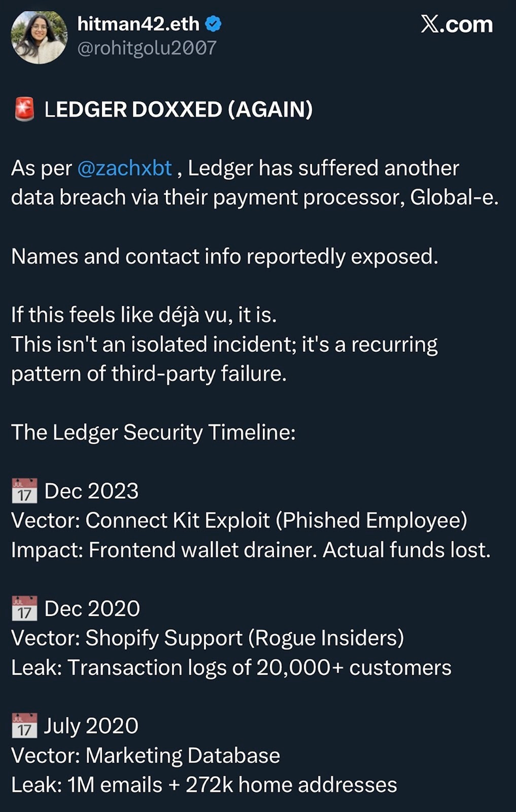Screen dimensions: 516x812
Task: Click the Shopify Support vector line
Action: point(208,638)
